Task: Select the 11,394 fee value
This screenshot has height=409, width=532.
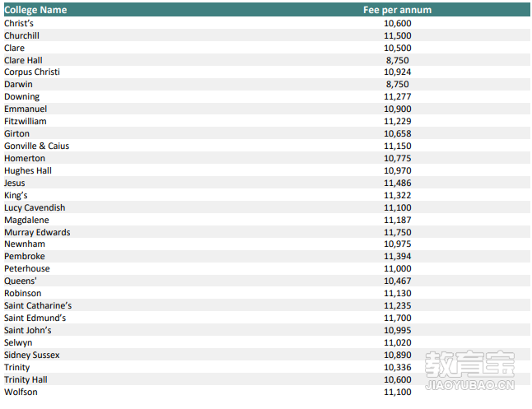Action: (x=397, y=257)
